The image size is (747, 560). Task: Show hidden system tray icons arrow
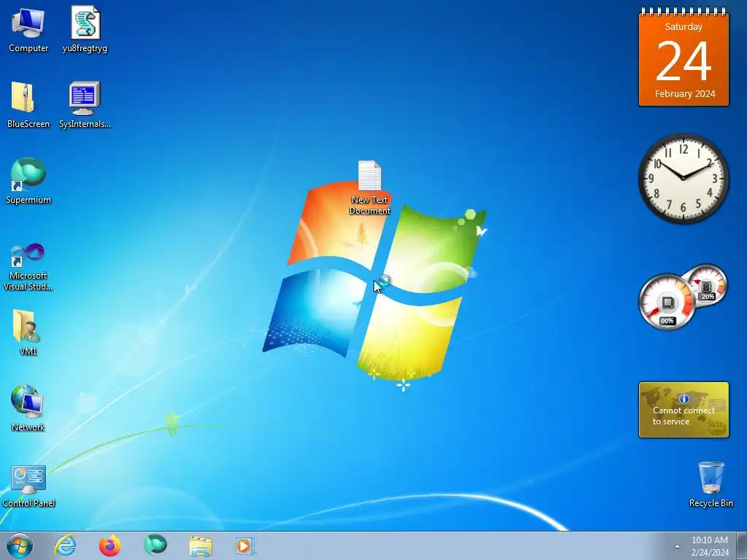click(677, 546)
